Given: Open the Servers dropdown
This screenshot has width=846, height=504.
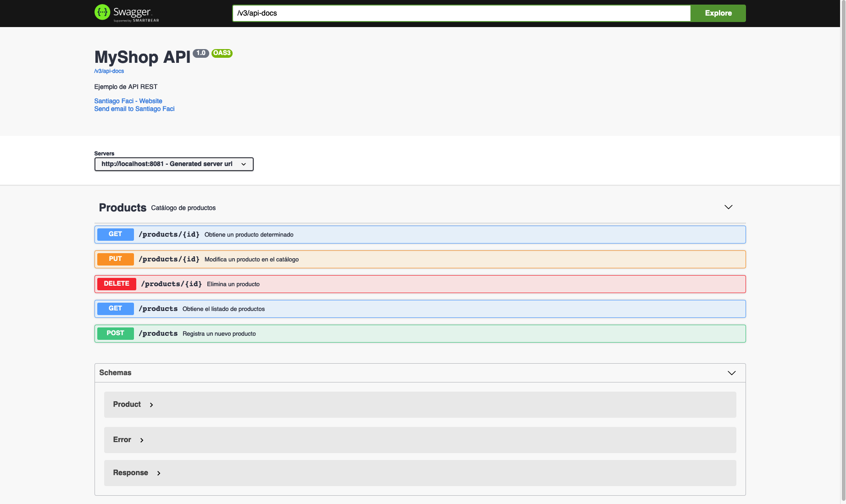Looking at the screenshot, I should (174, 164).
